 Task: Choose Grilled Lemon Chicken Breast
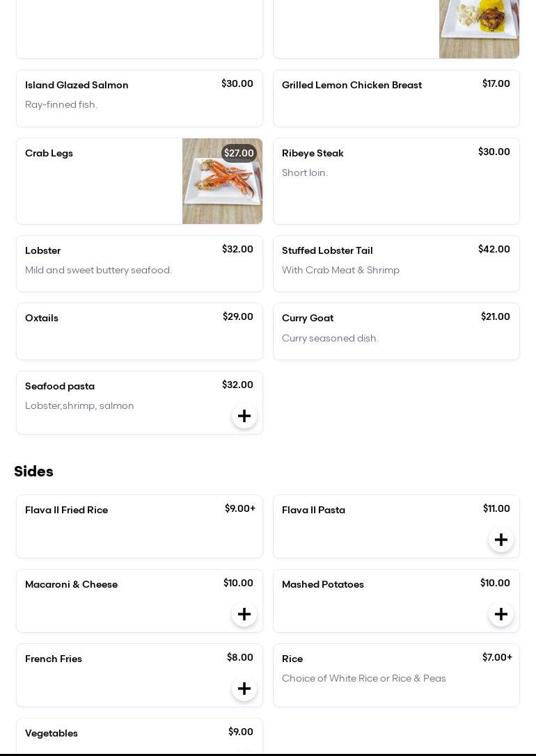[x=396, y=98]
